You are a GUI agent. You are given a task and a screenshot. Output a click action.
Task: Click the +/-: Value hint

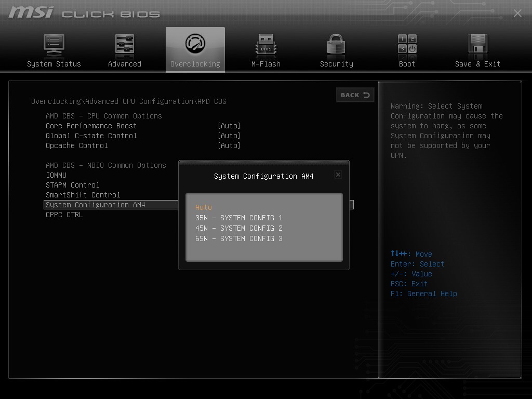point(411,274)
